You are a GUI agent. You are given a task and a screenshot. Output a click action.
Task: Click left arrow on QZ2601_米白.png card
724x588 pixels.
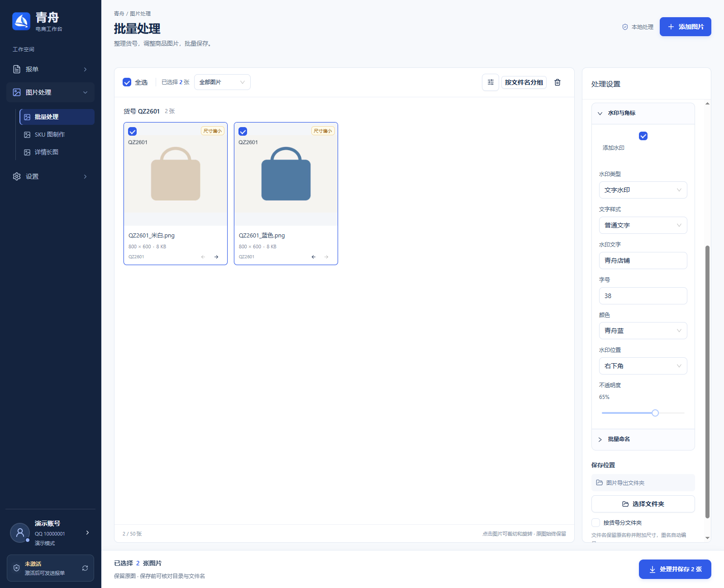pyautogui.click(x=203, y=257)
